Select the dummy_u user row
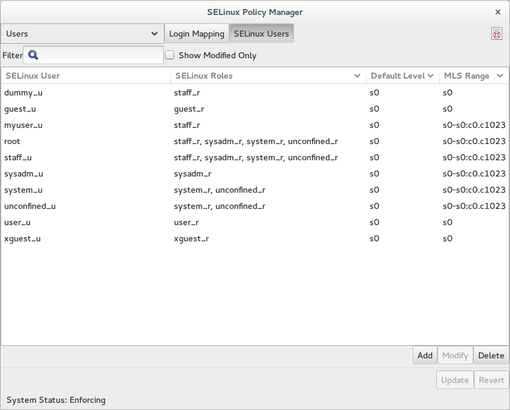 (x=255, y=93)
